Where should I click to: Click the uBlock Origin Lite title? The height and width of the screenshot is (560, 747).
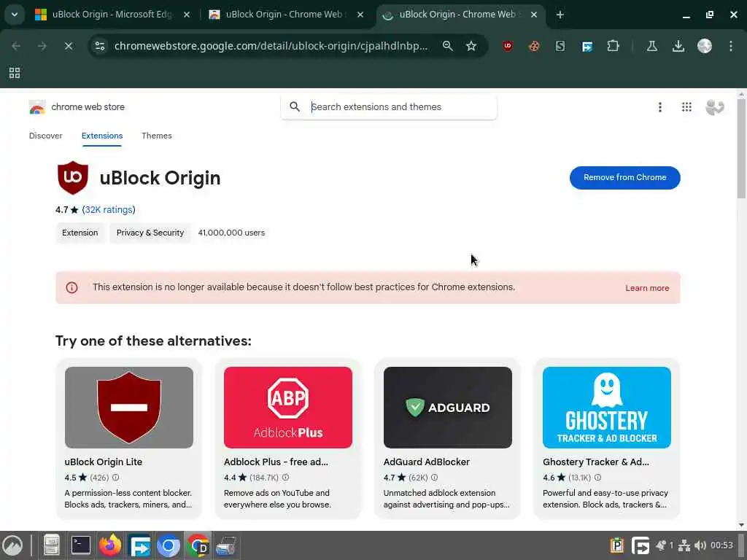pos(104,462)
